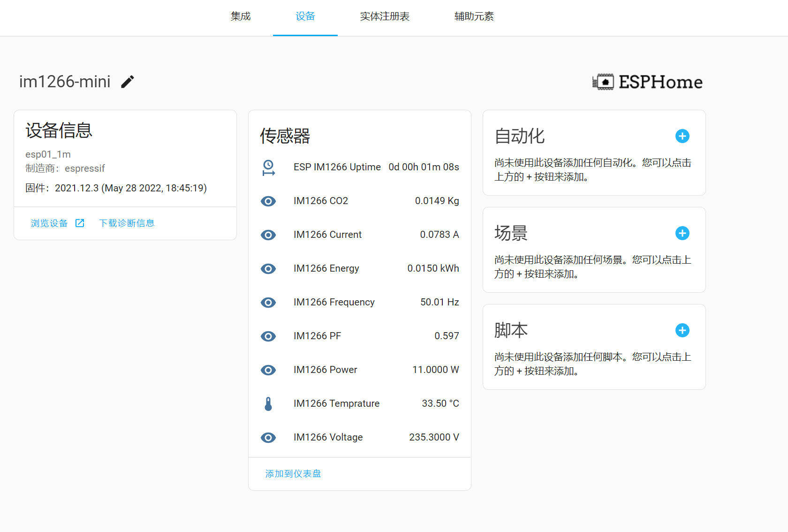Viewport: 788px width, 532px height.
Task: Click the eye icon beside IM1266 Voltage
Action: (x=268, y=438)
